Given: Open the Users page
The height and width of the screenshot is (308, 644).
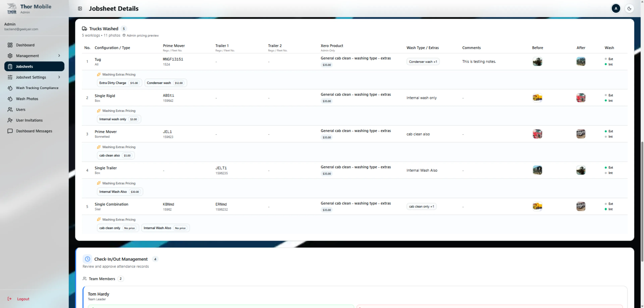Looking at the screenshot, I should tap(34, 110).
